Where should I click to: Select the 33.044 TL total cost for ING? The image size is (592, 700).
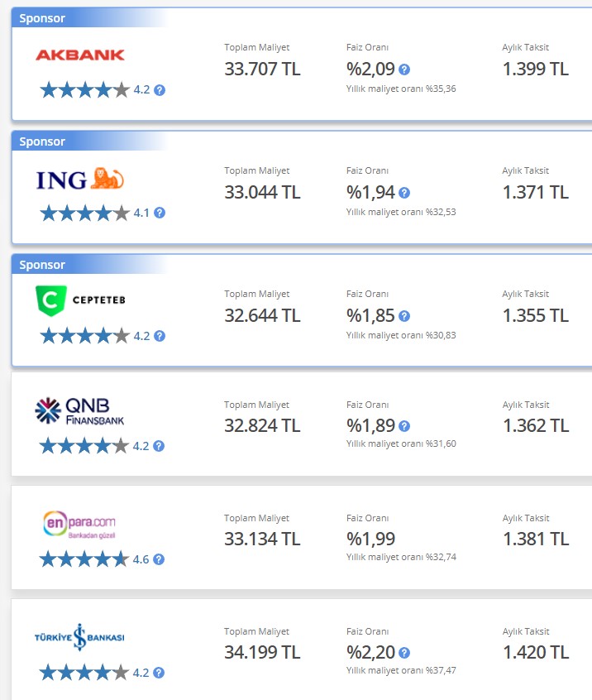[x=262, y=193]
